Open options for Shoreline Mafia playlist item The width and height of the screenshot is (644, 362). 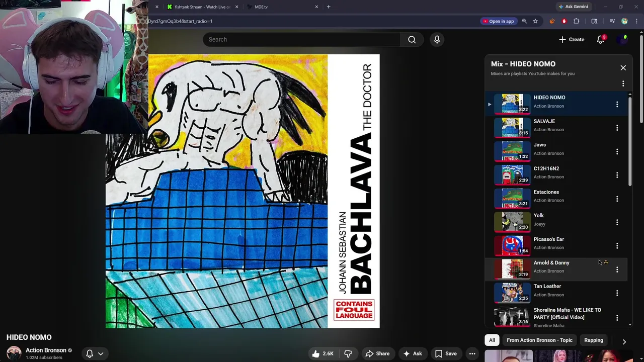click(x=617, y=317)
